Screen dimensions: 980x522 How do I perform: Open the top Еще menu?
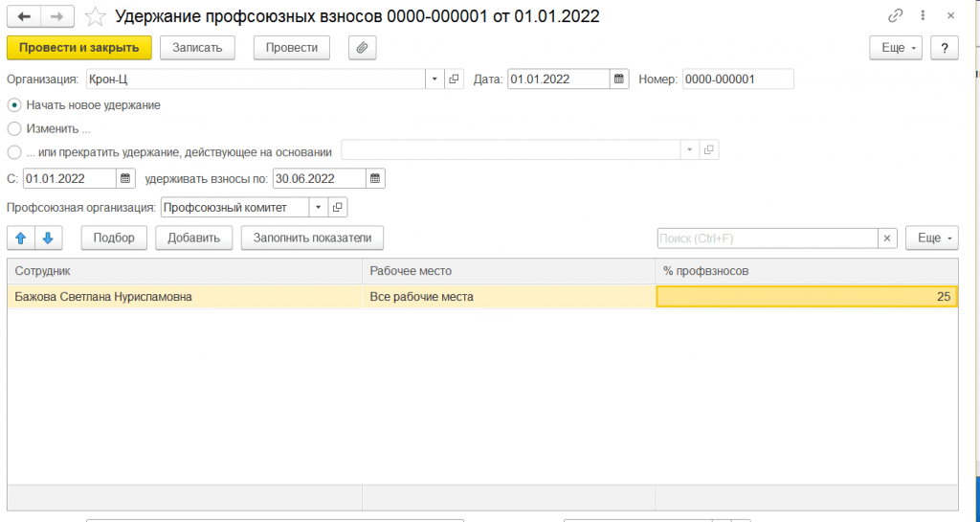point(896,48)
